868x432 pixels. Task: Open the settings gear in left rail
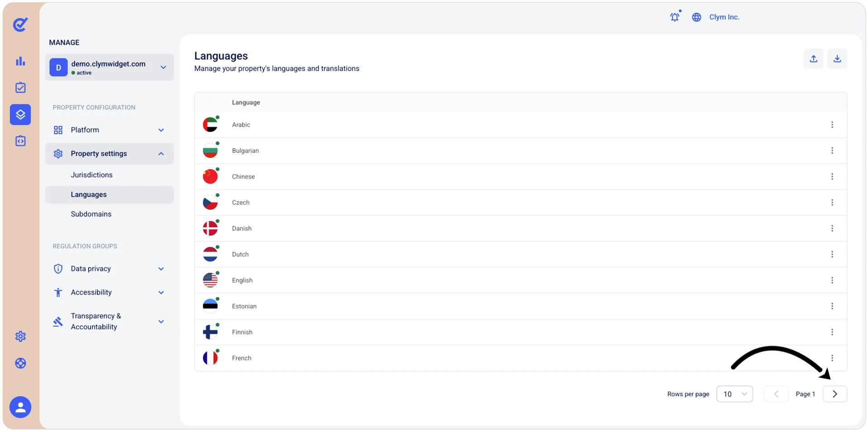[x=20, y=337]
